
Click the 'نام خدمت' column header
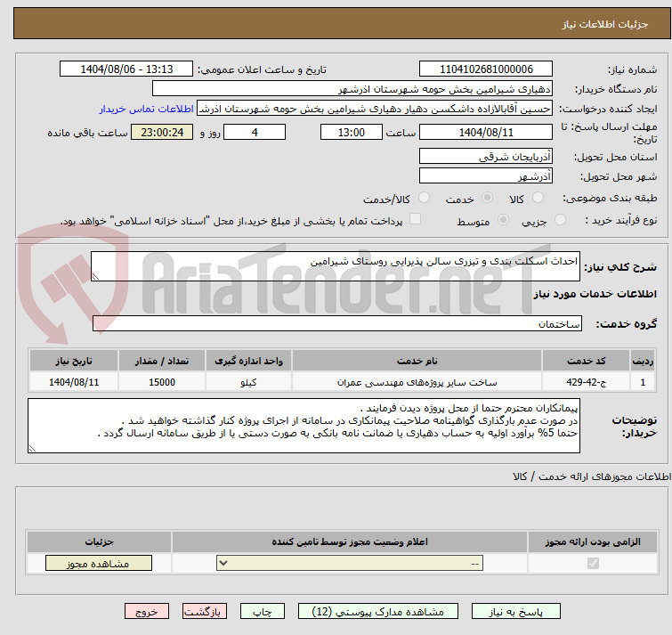417,361
